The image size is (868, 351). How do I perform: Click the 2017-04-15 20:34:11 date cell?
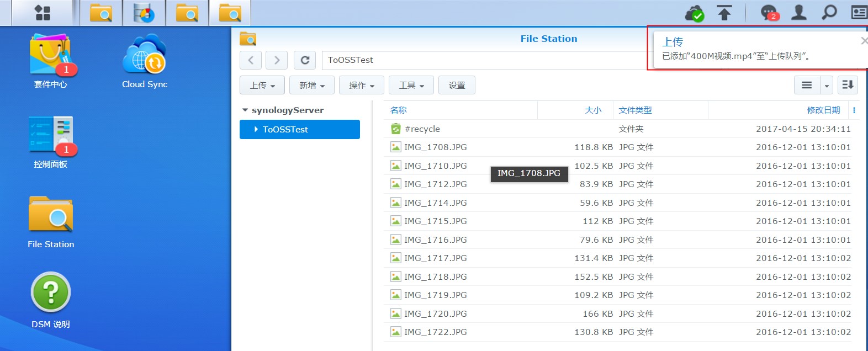(803, 129)
